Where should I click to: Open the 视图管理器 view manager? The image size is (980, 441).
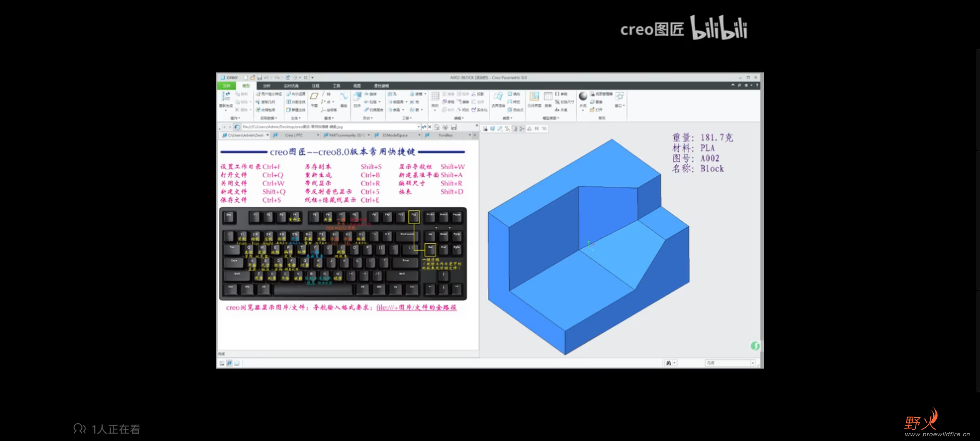pyautogui.click(x=601, y=94)
